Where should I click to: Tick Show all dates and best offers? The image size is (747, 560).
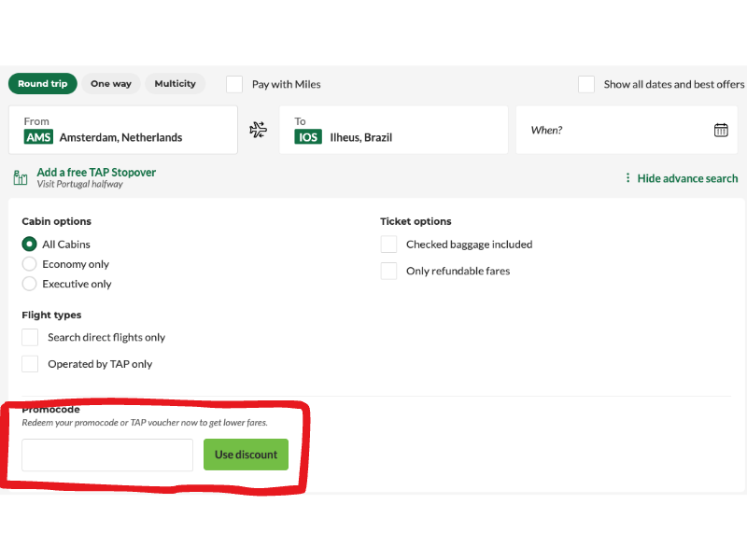click(586, 84)
